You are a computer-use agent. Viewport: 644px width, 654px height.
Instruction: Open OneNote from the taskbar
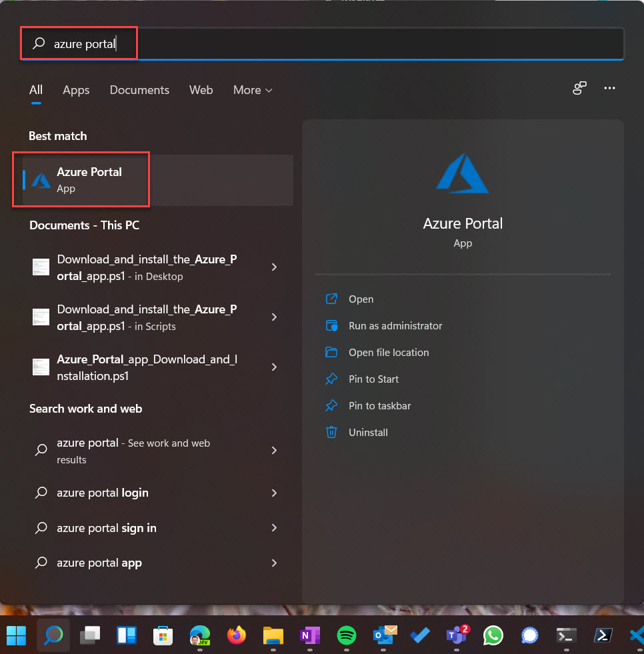309,636
